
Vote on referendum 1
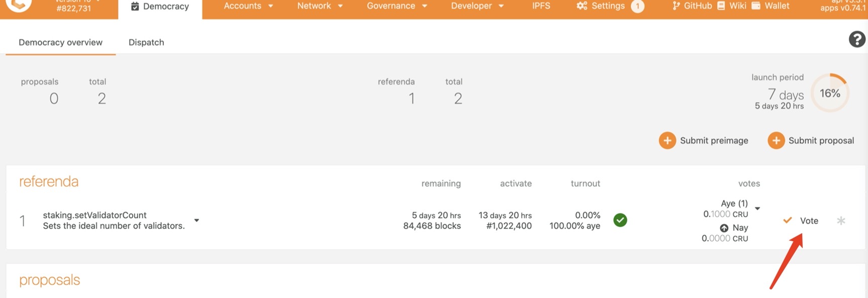801,221
